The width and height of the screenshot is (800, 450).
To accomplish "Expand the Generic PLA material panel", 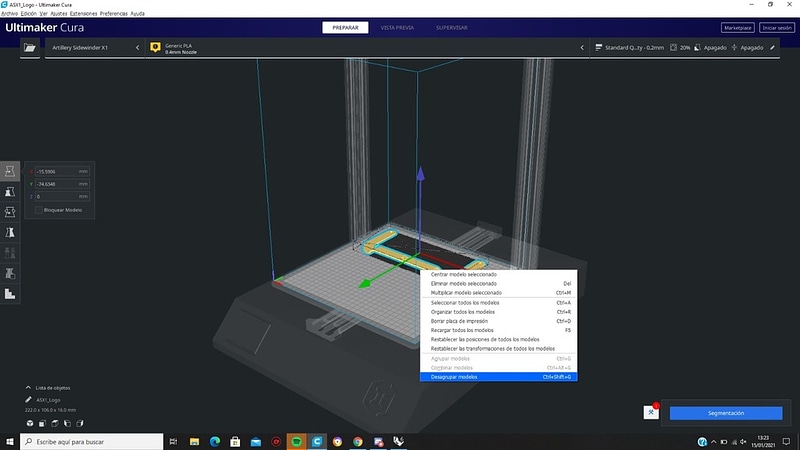I will click(x=367, y=47).
